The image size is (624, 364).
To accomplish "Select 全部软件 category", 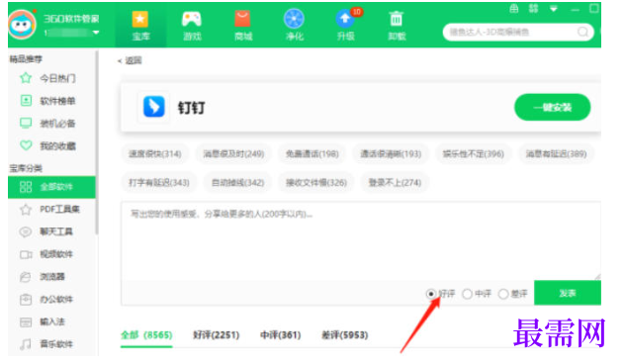I will 51,187.
